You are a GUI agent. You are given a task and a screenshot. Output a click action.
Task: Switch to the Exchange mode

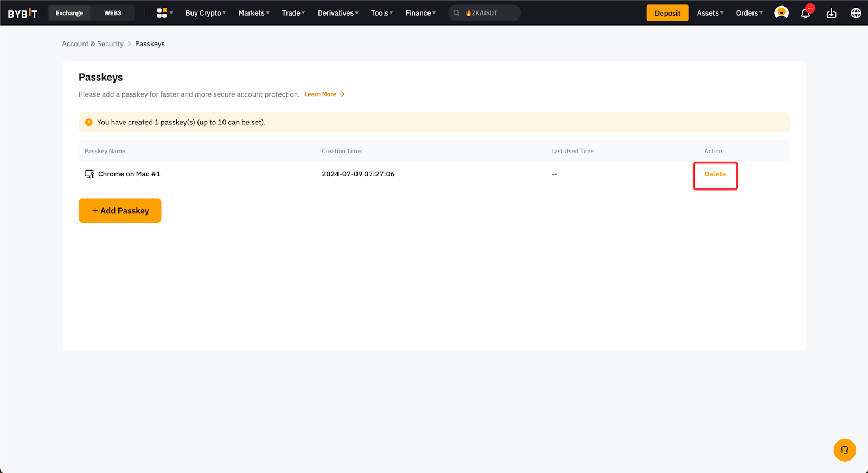pyautogui.click(x=69, y=13)
